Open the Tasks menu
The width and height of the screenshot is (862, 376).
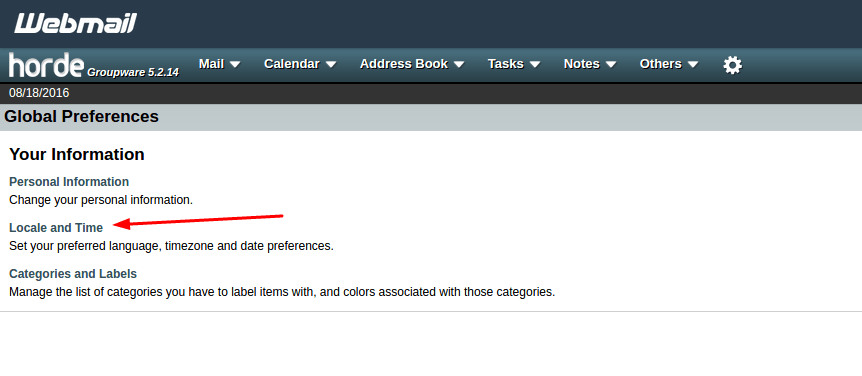click(x=505, y=64)
